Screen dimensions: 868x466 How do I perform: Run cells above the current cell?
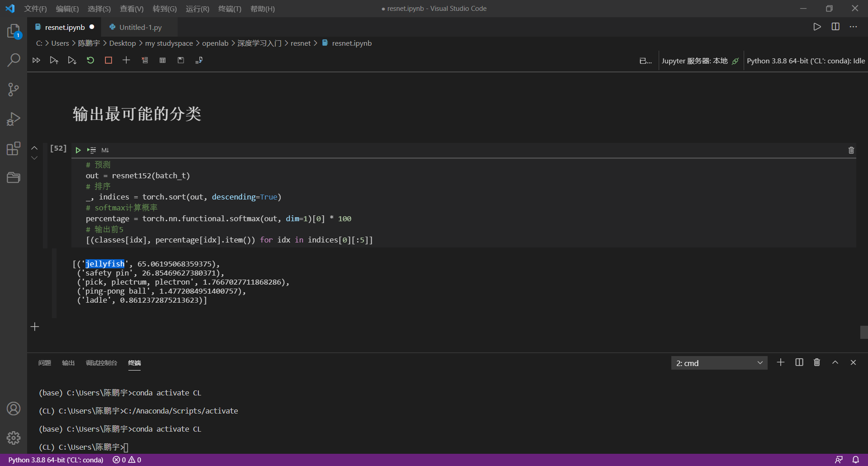tap(54, 60)
